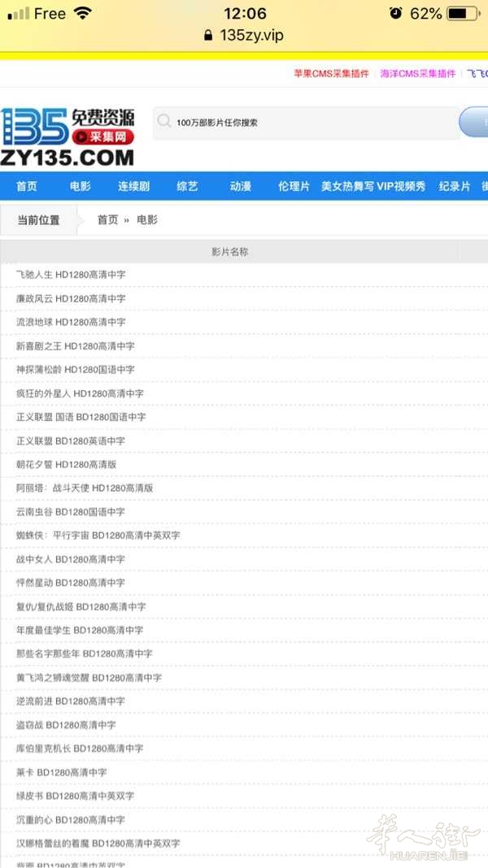Switch to the 纪录片 navigation tab
The image size is (488, 868).
pos(455,187)
